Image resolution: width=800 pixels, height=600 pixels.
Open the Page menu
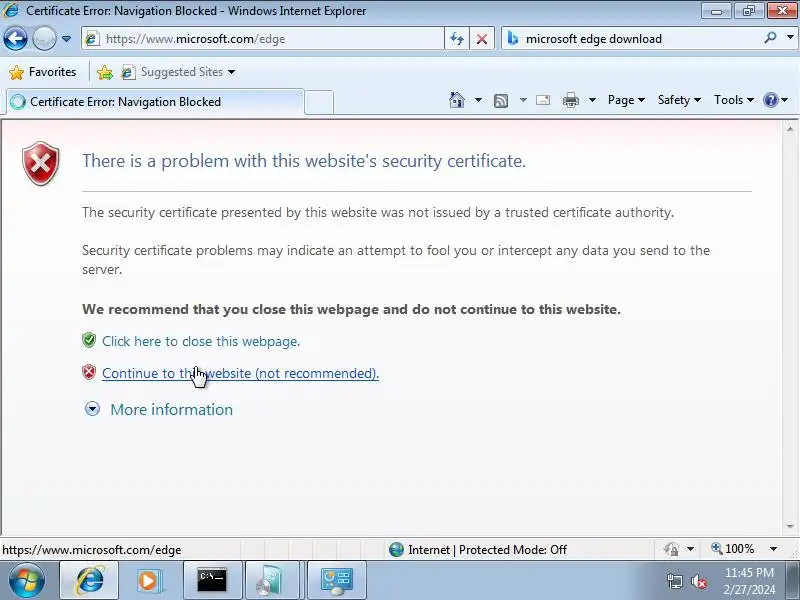point(626,100)
